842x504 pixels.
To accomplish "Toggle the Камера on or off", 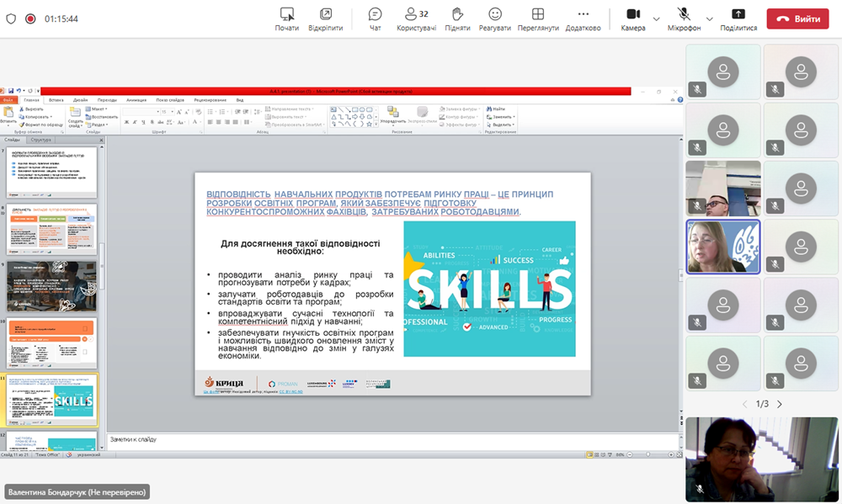I will coord(633,19).
